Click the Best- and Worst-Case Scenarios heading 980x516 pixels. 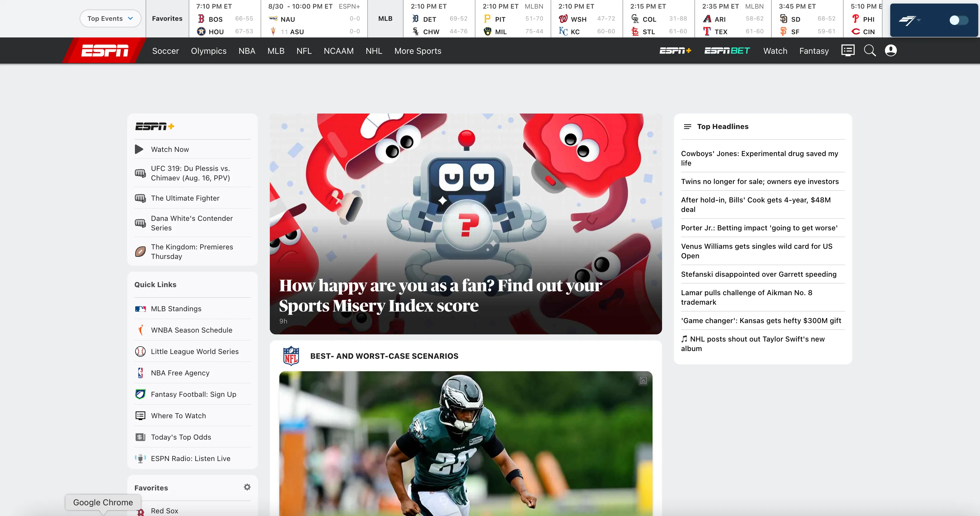tap(384, 356)
